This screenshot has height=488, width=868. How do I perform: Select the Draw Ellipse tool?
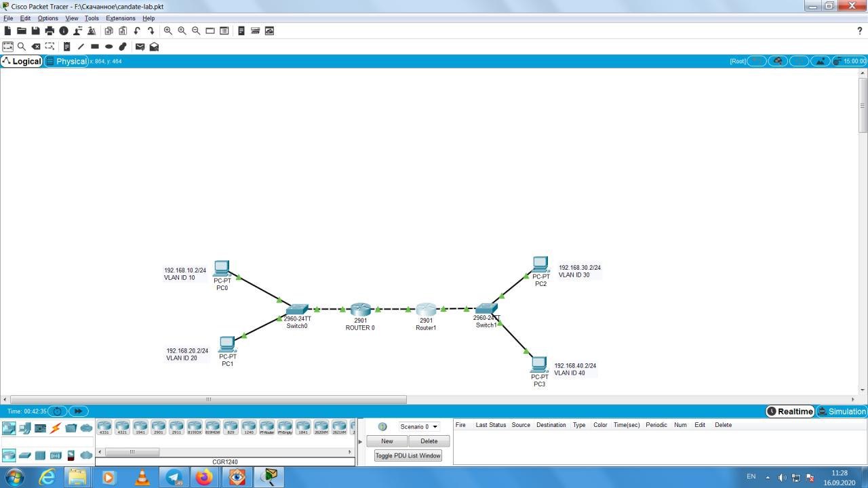click(x=108, y=47)
